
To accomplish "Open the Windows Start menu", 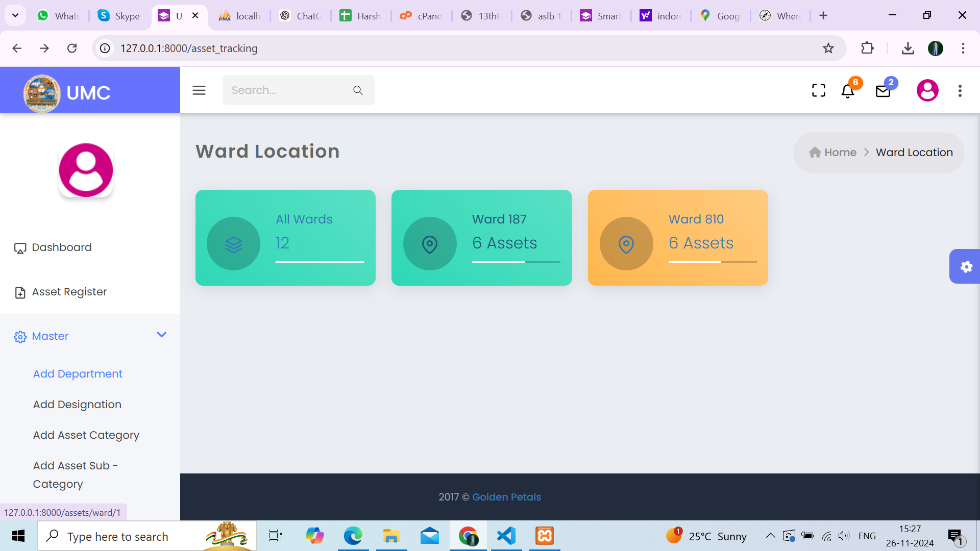I will pyautogui.click(x=18, y=536).
